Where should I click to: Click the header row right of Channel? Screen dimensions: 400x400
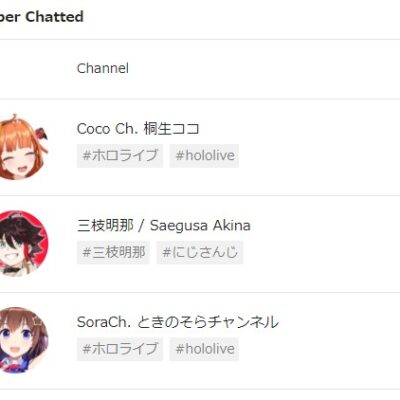[265, 69]
